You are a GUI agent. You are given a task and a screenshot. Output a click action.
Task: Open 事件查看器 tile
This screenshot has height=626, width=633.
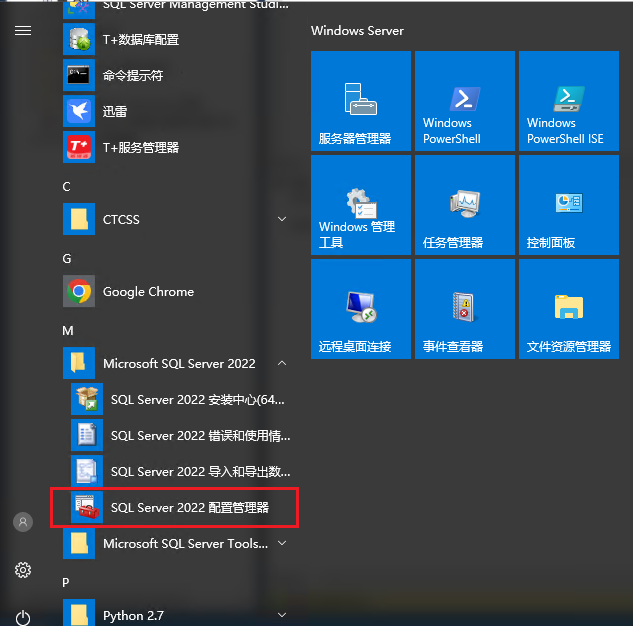(465, 309)
